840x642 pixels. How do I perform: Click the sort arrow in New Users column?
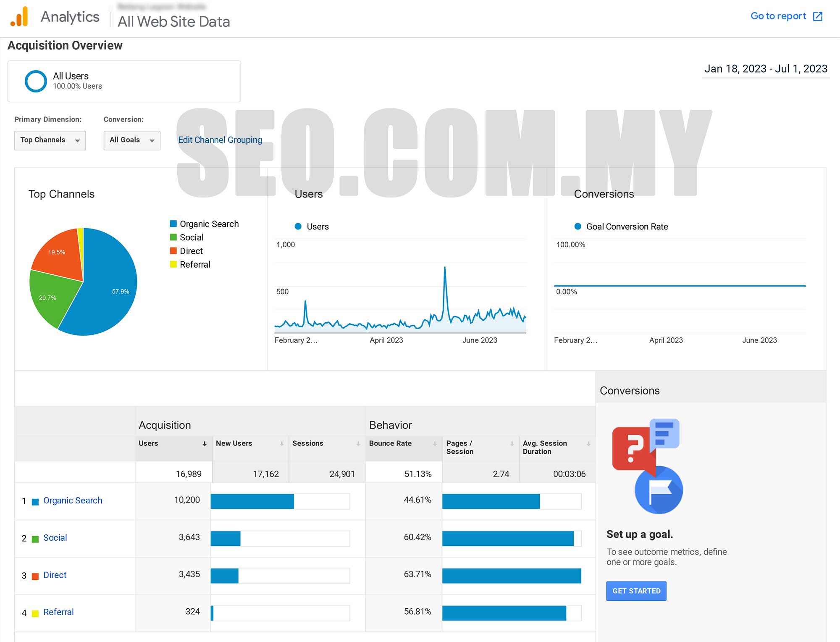tap(282, 444)
